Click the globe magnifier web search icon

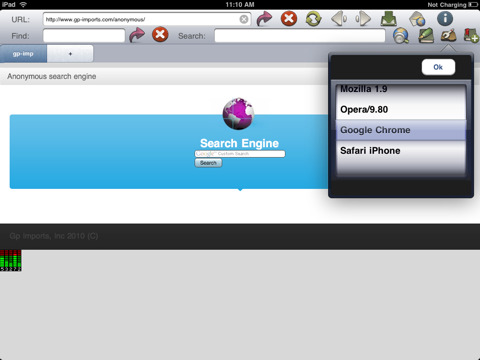point(401,36)
